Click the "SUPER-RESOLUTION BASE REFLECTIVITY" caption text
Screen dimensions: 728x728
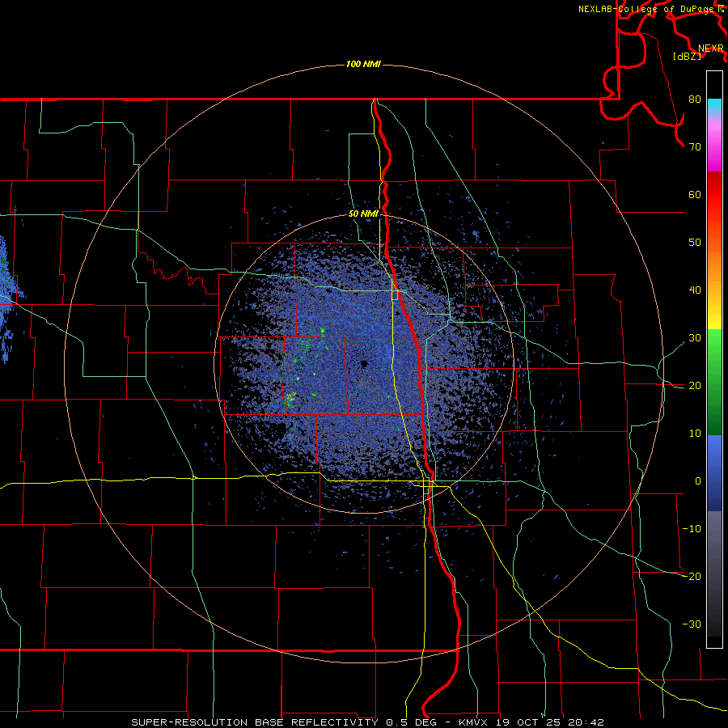[x=255, y=722]
